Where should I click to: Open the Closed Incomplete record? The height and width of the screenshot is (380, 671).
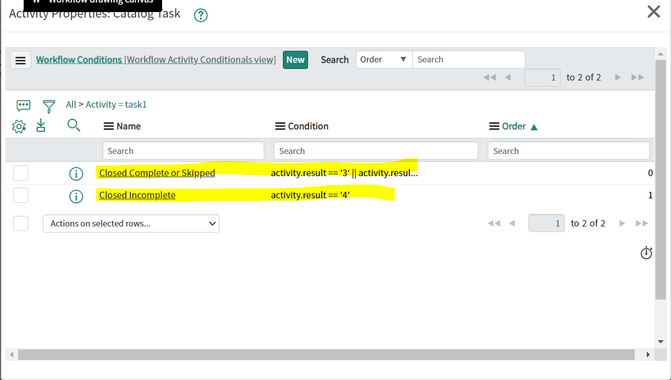click(x=137, y=195)
